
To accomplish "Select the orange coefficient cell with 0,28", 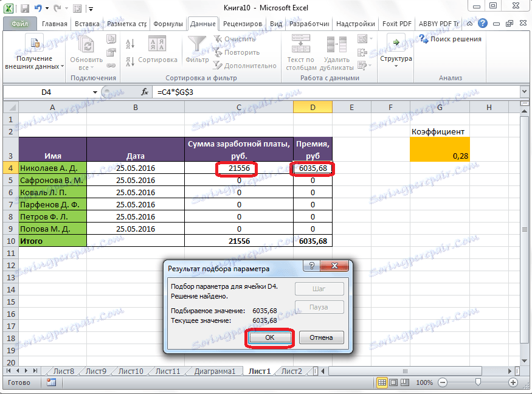I will [440, 149].
